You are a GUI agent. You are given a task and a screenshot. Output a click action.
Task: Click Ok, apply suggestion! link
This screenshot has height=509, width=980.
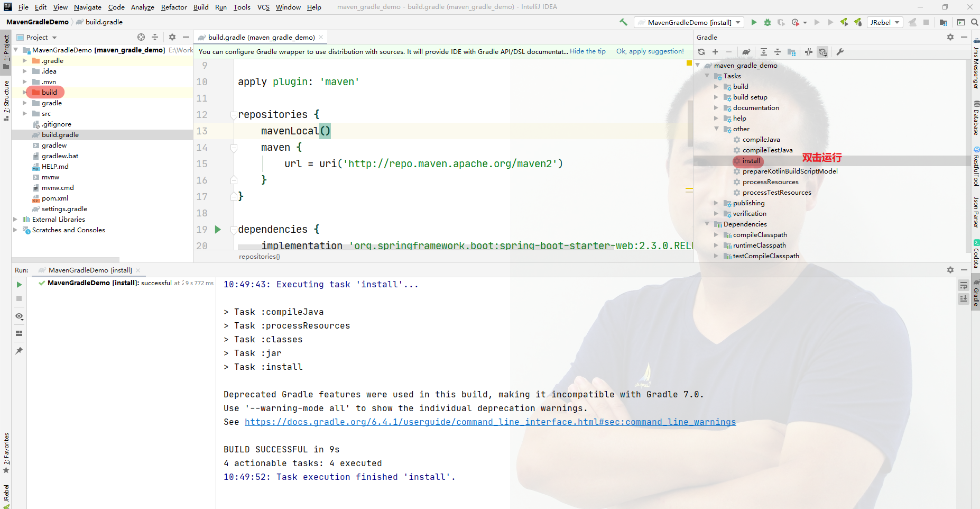pos(650,51)
